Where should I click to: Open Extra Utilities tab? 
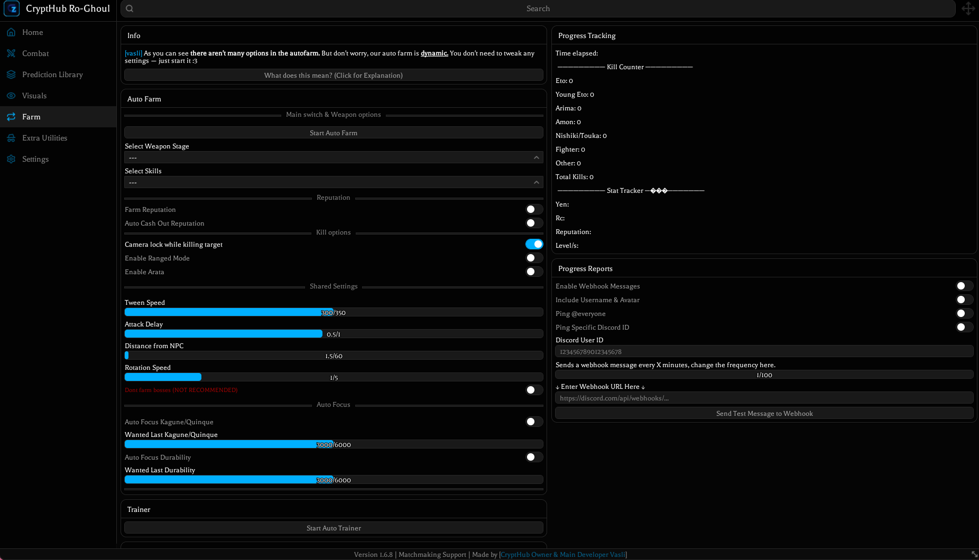[58, 138]
